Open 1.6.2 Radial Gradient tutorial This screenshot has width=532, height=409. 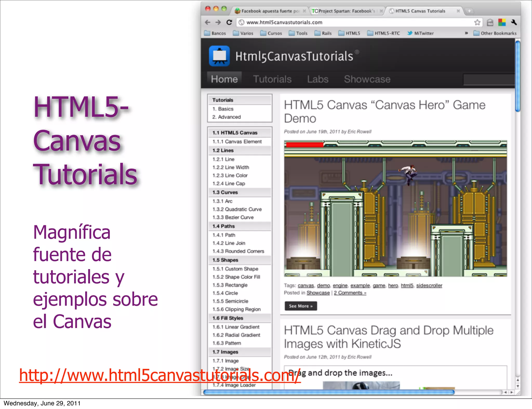pyautogui.click(x=236, y=335)
